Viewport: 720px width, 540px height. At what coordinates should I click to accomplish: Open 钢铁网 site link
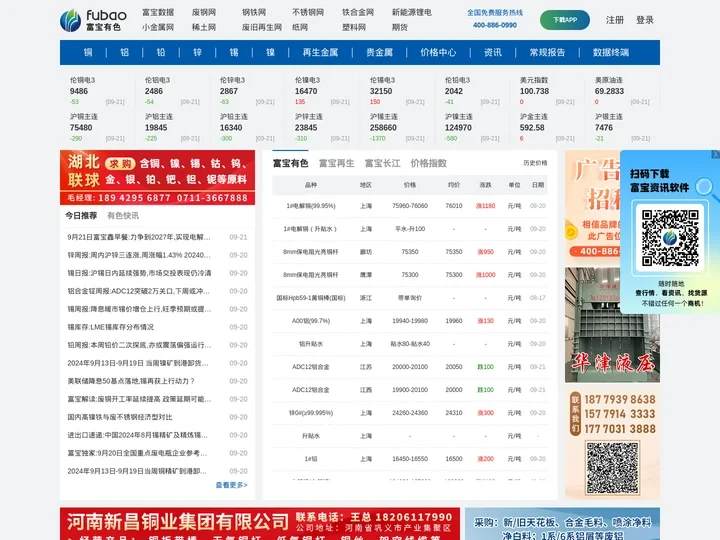point(254,12)
